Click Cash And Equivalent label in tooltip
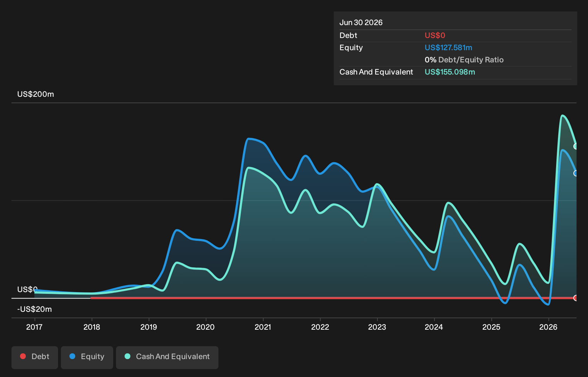 tap(376, 72)
